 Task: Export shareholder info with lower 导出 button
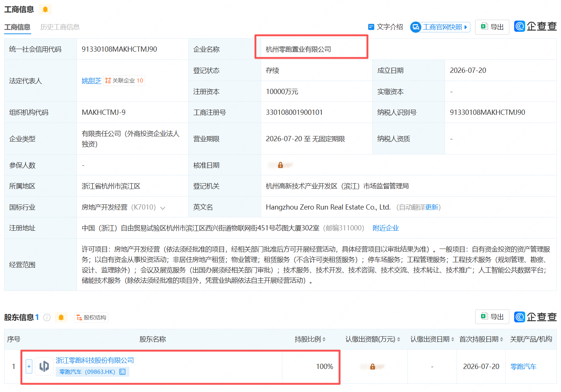pyautogui.click(x=492, y=317)
